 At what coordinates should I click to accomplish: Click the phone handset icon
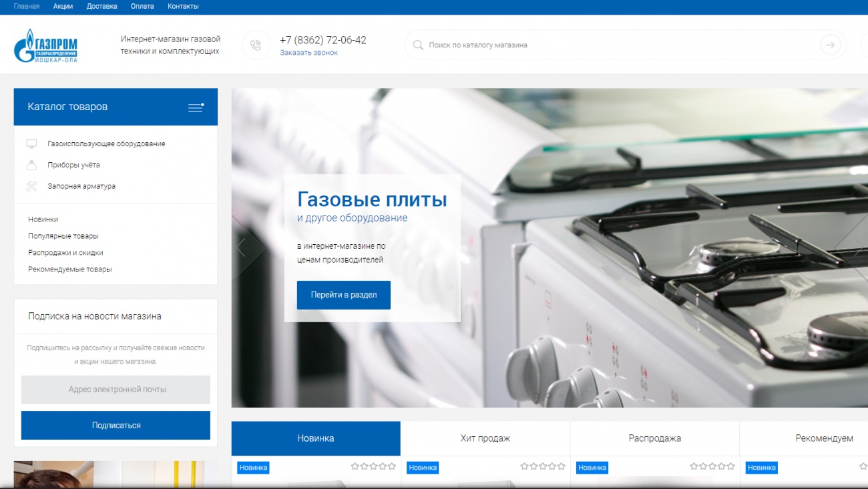click(x=256, y=45)
